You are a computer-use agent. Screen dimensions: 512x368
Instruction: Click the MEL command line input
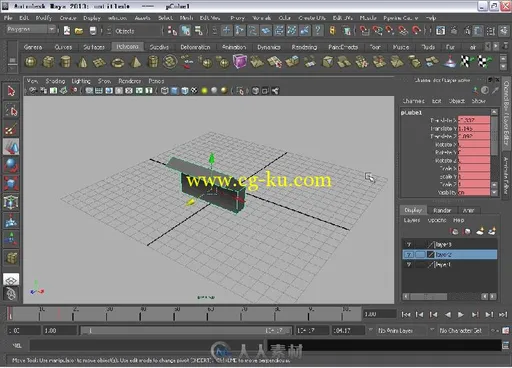tap(148, 345)
